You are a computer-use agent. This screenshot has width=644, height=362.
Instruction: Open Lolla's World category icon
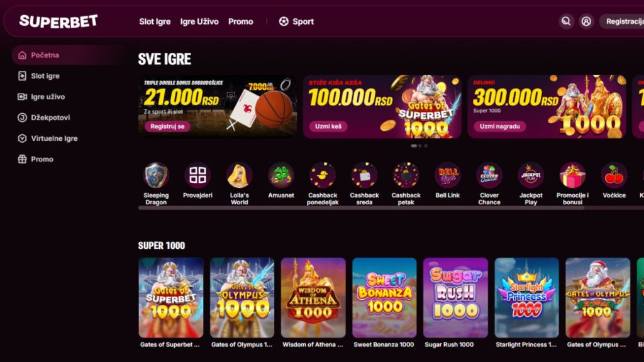click(240, 175)
